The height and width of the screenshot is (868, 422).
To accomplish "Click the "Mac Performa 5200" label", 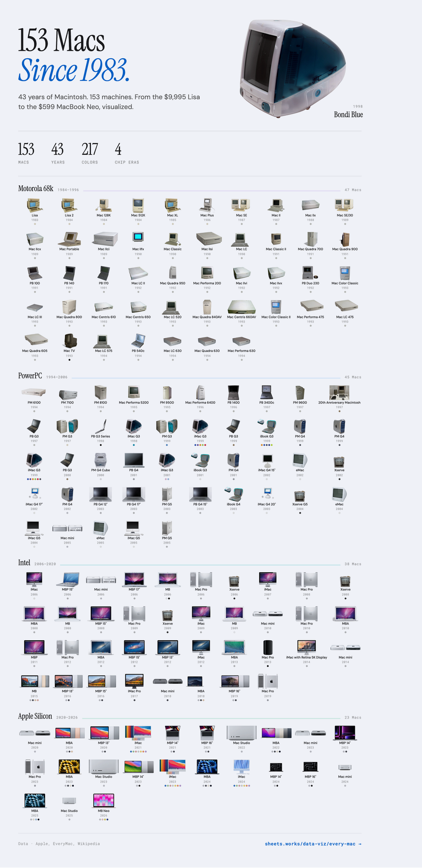I will coord(134,403).
